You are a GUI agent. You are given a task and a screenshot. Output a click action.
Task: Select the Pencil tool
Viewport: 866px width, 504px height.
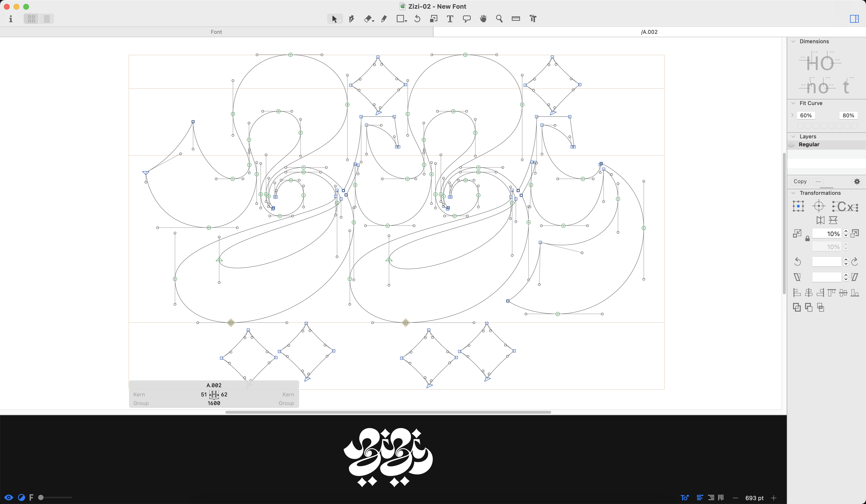pyautogui.click(x=384, y=19)
